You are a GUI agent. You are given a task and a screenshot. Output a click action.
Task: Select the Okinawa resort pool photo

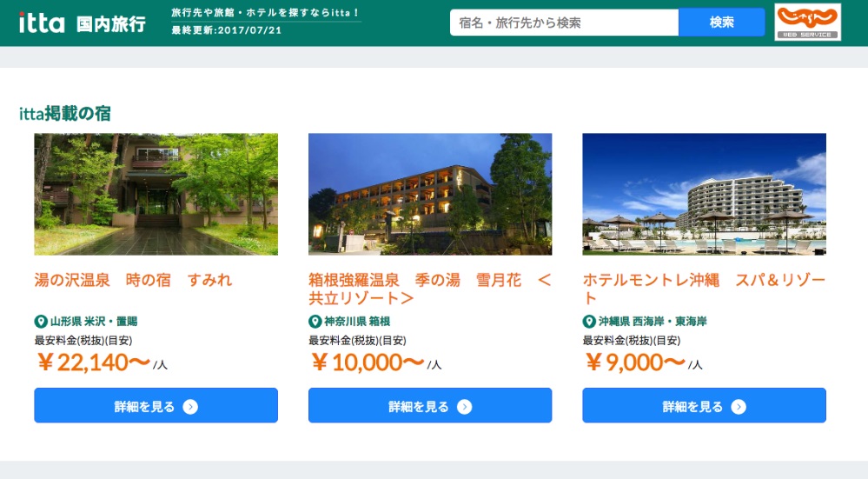704,195
